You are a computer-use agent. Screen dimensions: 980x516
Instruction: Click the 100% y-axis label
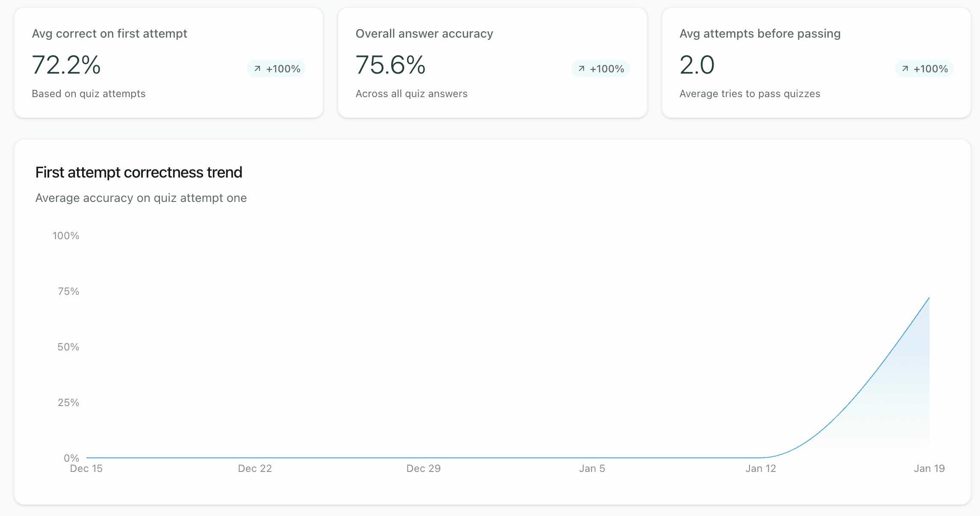(65, 236)
